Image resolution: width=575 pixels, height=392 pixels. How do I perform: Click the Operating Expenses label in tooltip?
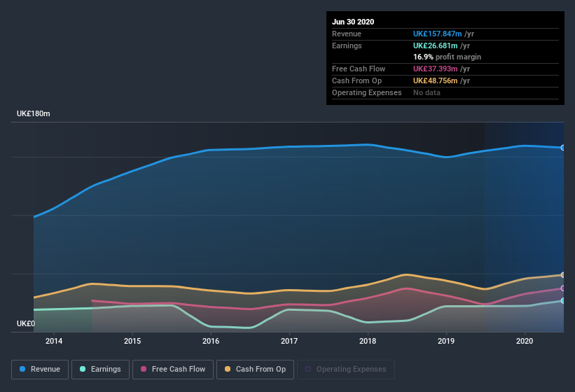click(x=367, y=92)
